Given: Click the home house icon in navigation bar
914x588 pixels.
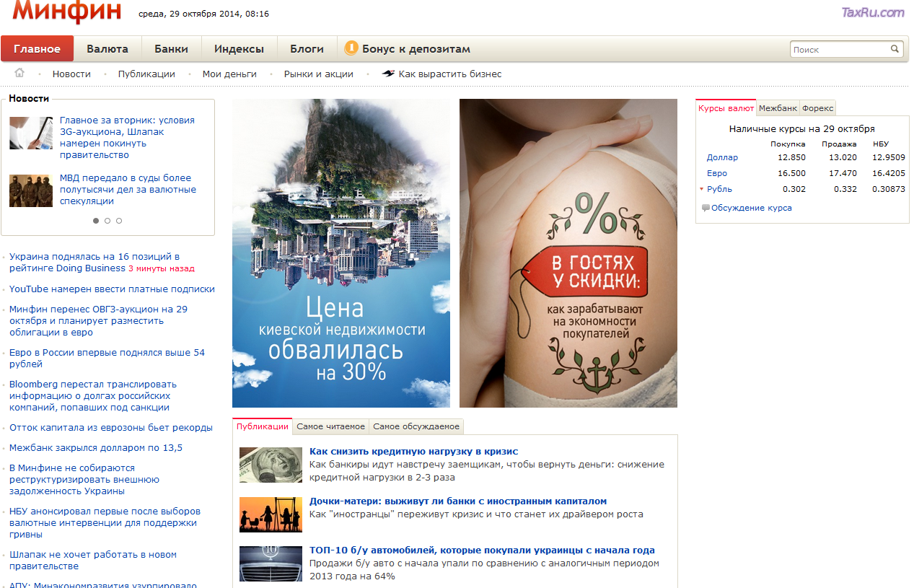Looking at the screenshot, I should tap(19, 73).
